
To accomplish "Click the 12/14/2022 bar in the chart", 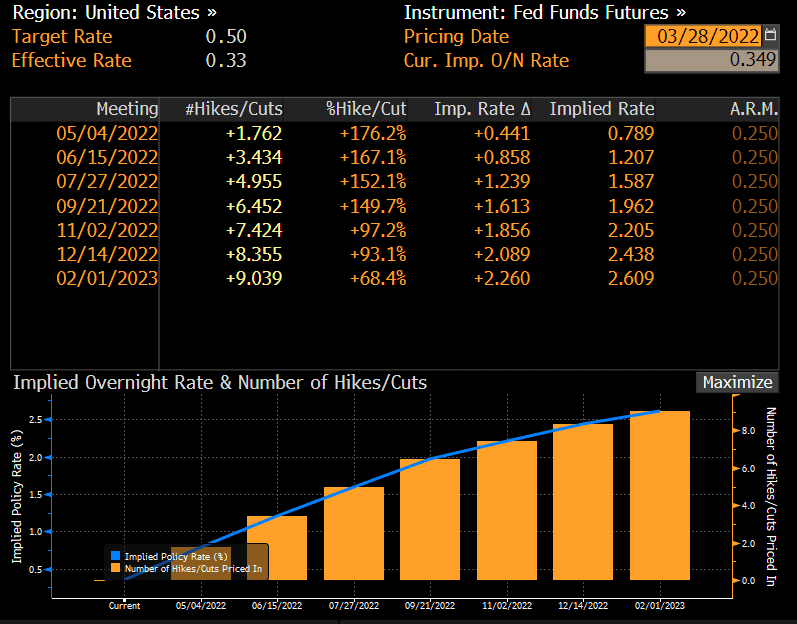I will (x=583, y=502).
